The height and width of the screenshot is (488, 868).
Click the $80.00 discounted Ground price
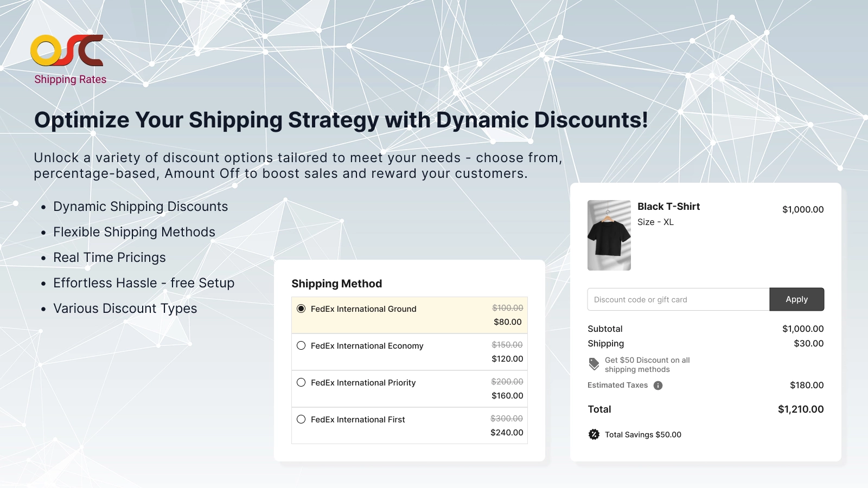point(507,322)
